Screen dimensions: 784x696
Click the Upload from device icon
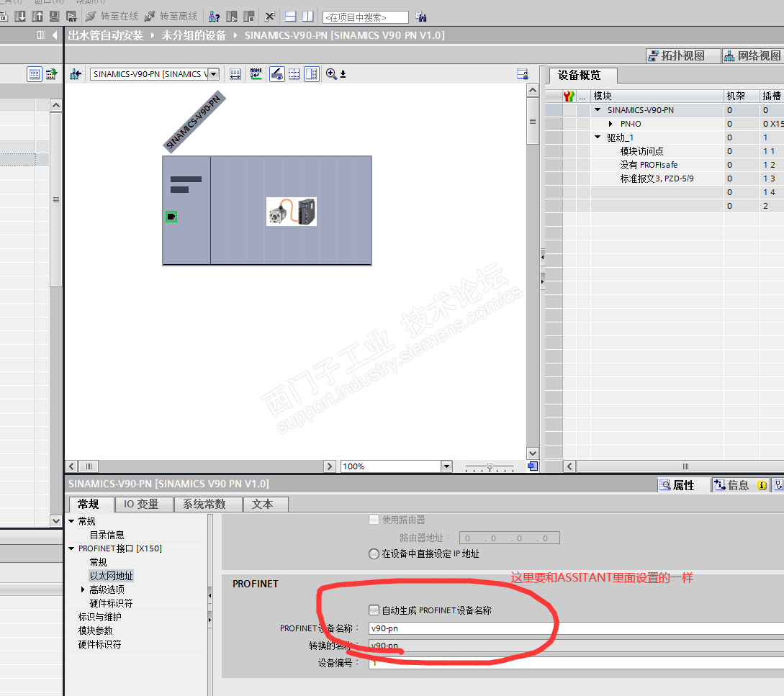point(37,17)
